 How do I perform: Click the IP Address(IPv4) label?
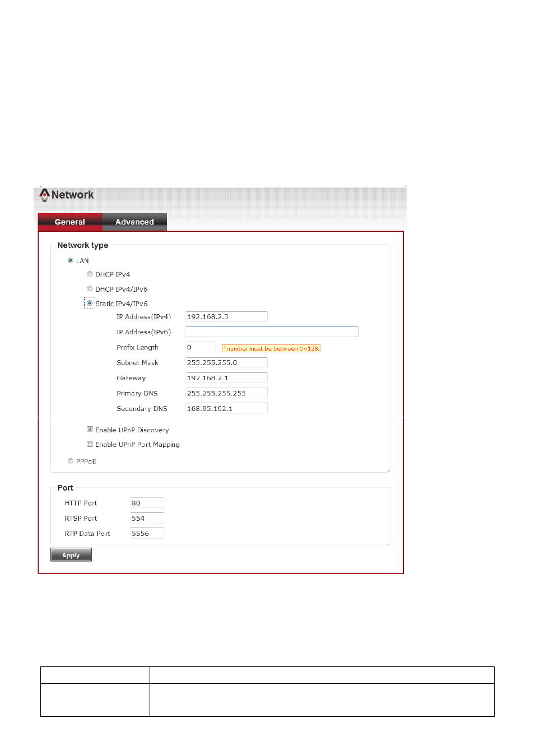pos(144,317)
